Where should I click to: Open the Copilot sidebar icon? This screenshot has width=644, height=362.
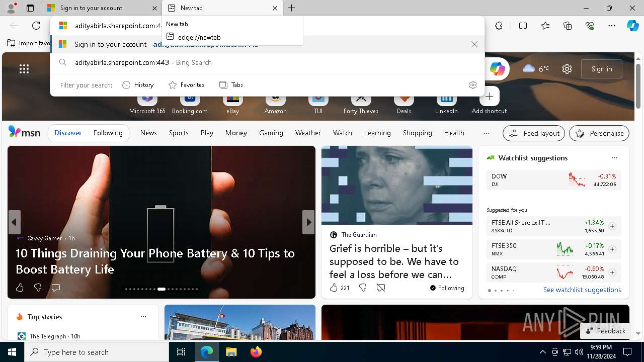coord(632,26)
